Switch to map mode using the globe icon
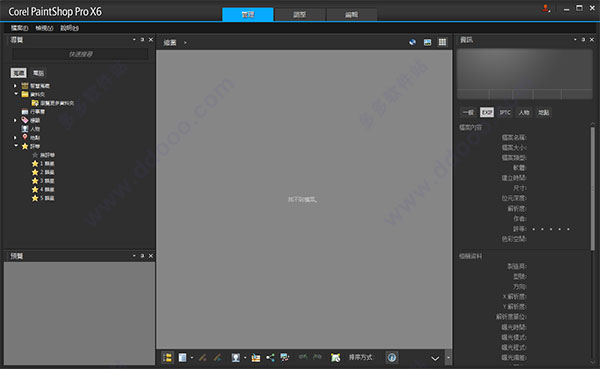This screenshot has height=369, width=600. [412, 42]
